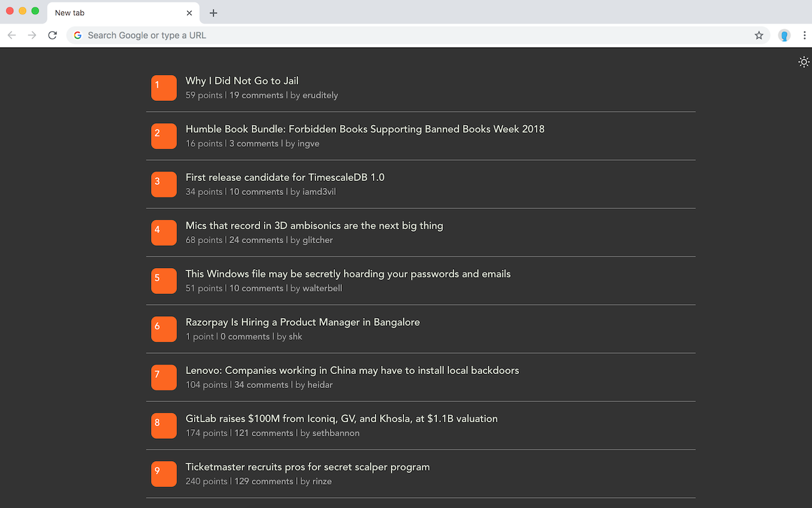Viewport: 812px width, 508px height.
Task: Open the Ticketmaster scalper program story
Action: coord(307,467)
